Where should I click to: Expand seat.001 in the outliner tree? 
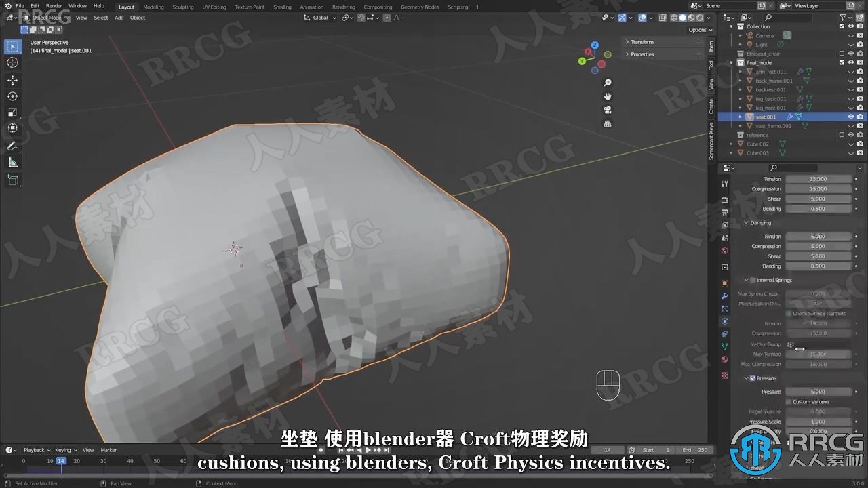click(x=741, y=117)
